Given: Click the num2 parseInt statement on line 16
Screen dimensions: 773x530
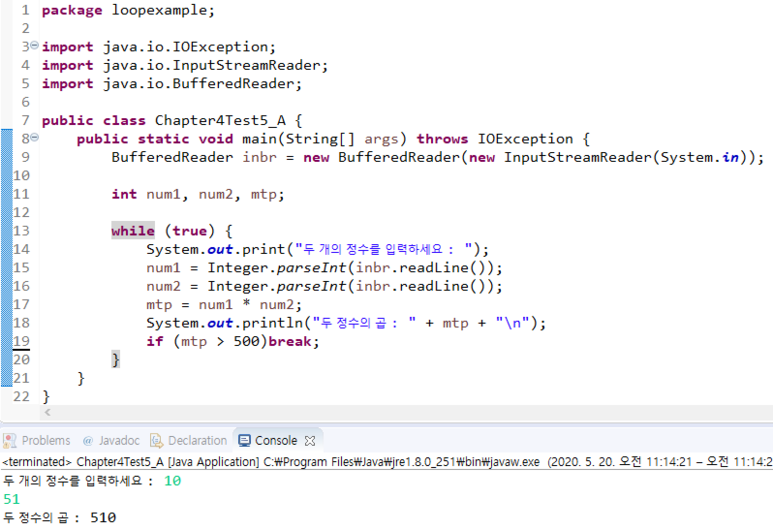Looking at the screenshot, I should 324,286.
